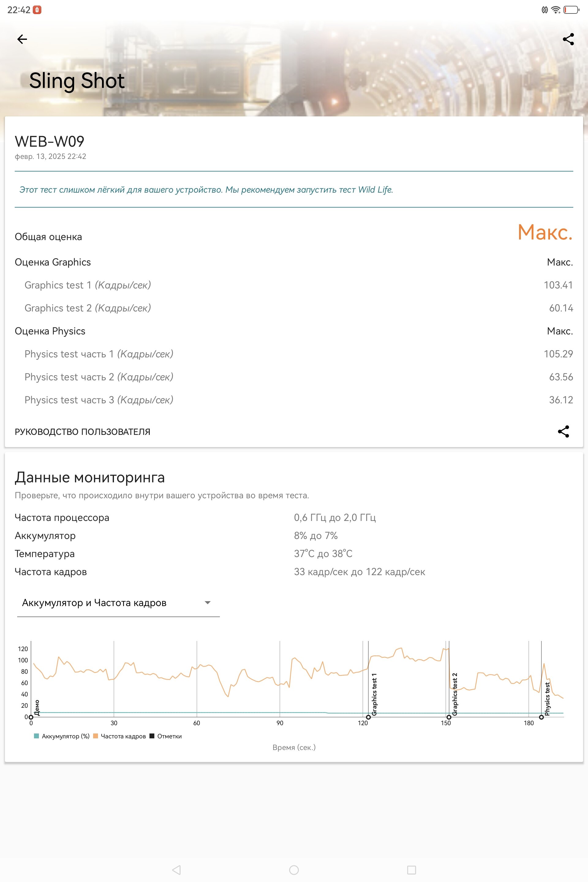Tap the 'Оценка Graphics' score row
The image size is (588, 882).
pos(294,262)
